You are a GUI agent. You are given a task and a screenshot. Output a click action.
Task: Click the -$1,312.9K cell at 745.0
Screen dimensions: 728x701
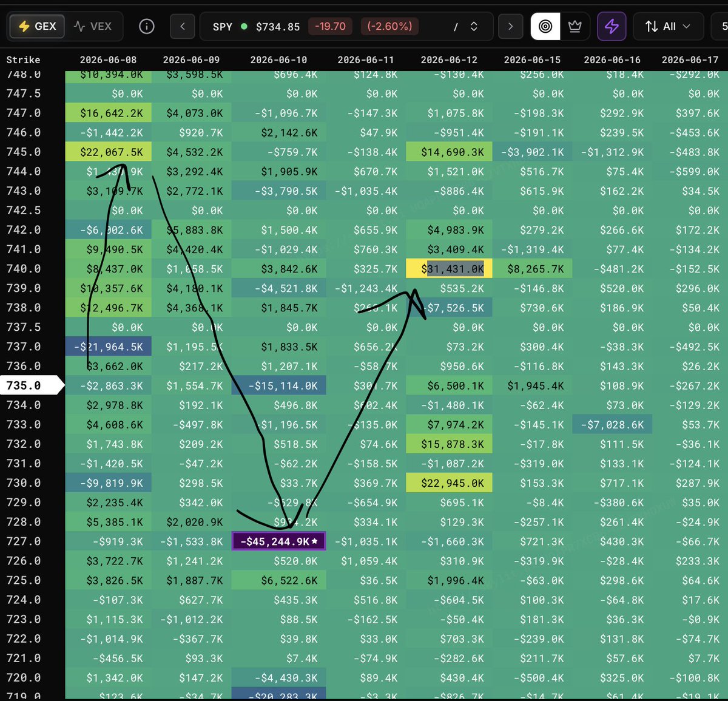[x=612, y=152]
